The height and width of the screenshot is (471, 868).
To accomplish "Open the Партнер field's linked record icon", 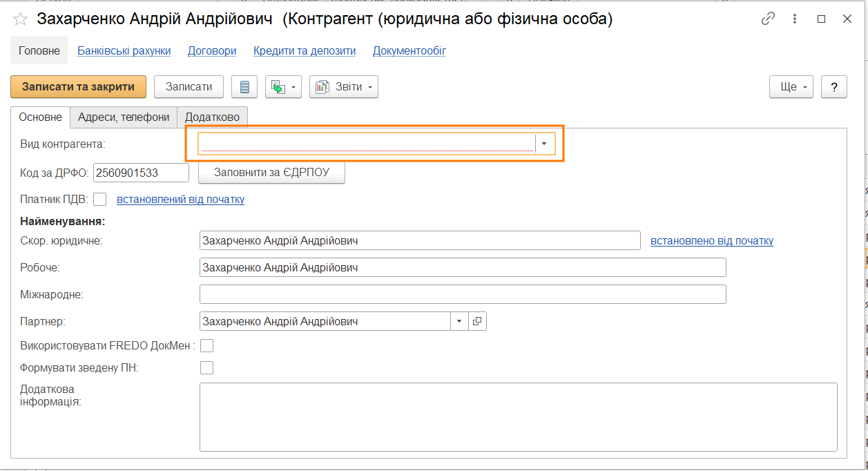I will tap(478, 321).
